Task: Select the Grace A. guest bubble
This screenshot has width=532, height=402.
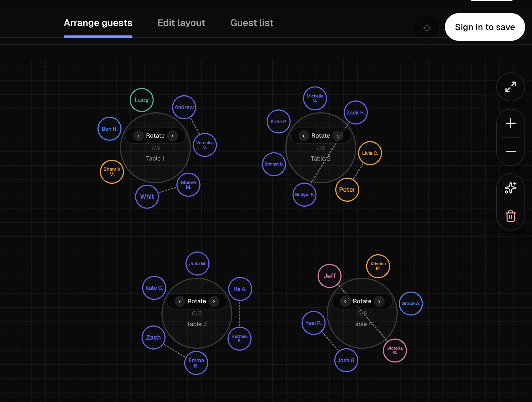Action: click(x=411, y=304)
